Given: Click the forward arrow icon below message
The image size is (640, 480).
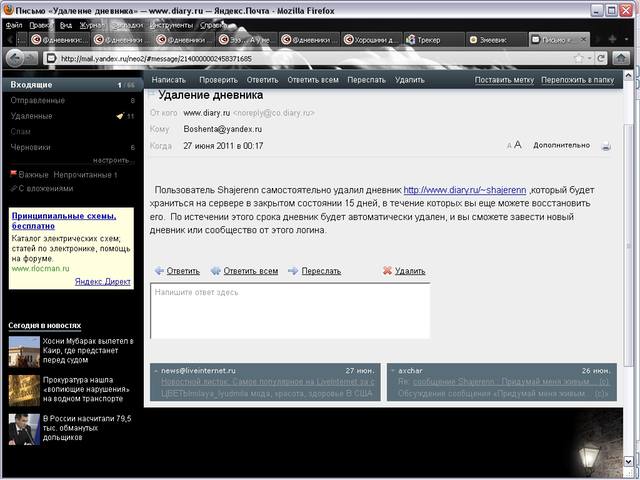Looking at the screenshot, I should coord(293,271).
